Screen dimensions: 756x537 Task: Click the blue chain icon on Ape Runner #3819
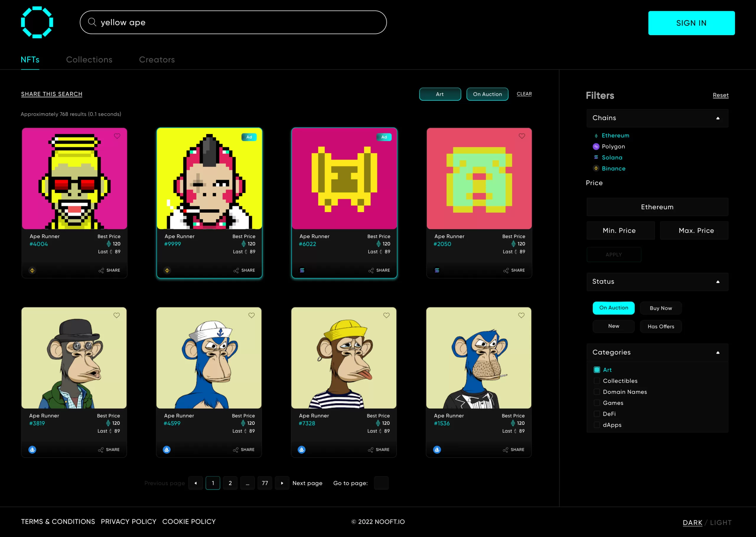point(32,450)
